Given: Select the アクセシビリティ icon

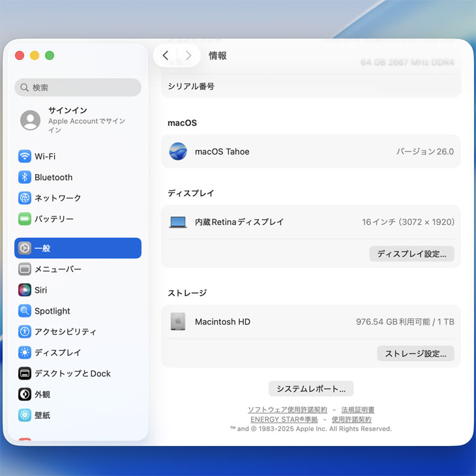Looking at the screenshot, I should (25, 332).
